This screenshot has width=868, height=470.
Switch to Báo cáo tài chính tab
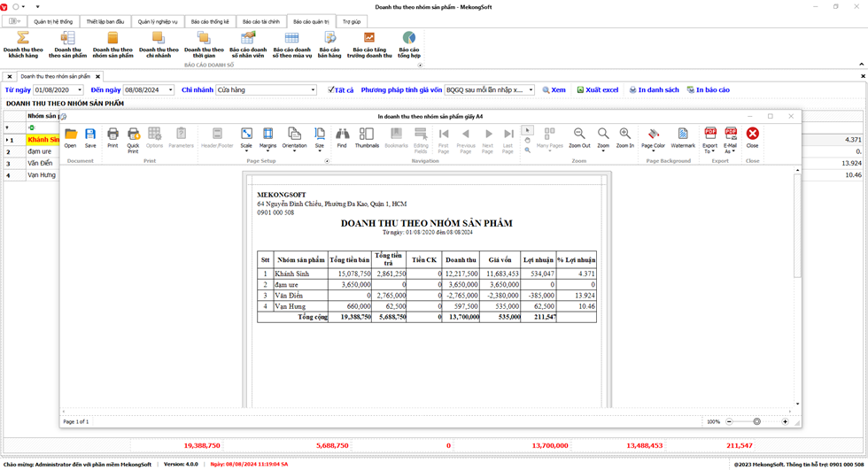click(x=261, y=21)
